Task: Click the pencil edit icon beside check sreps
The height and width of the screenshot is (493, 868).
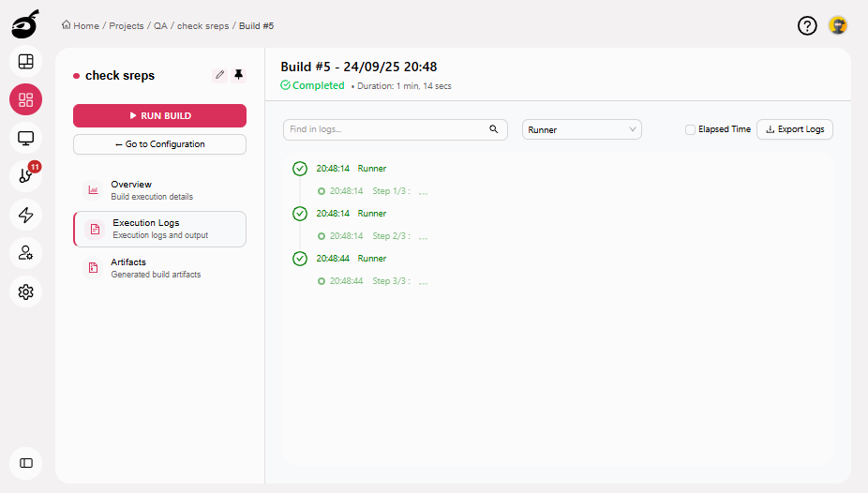Action: [x=220, y=75]
